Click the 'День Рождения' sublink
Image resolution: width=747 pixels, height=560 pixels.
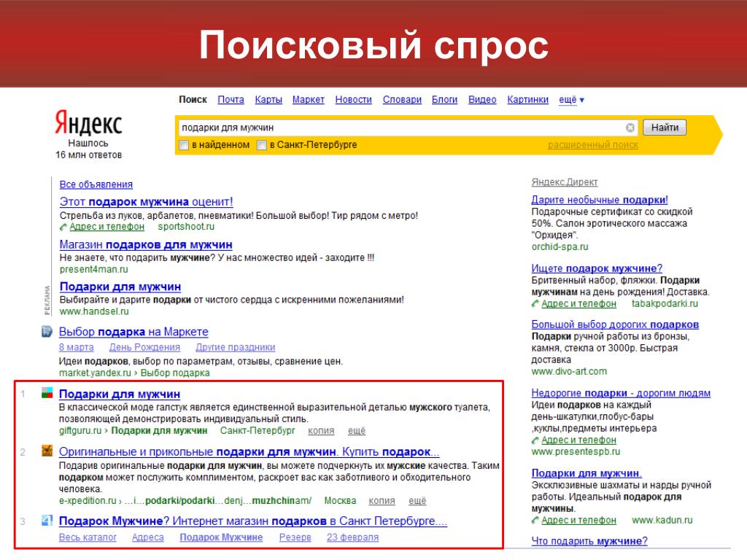(x=145, y=347)
